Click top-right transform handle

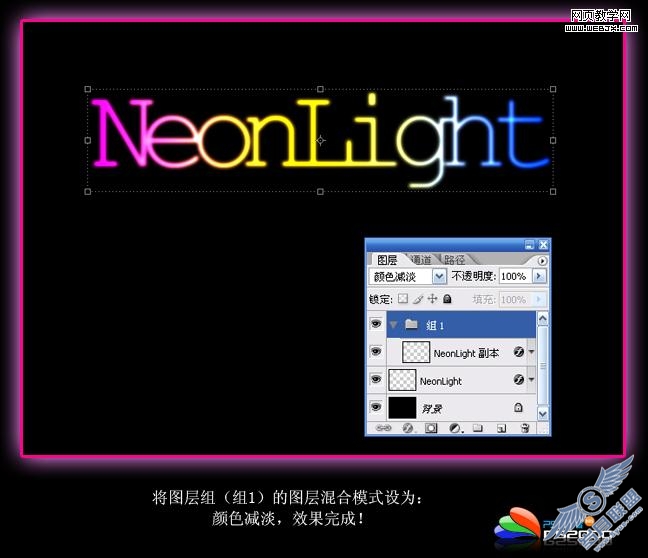pyautogui.click(x=553, y=89)
